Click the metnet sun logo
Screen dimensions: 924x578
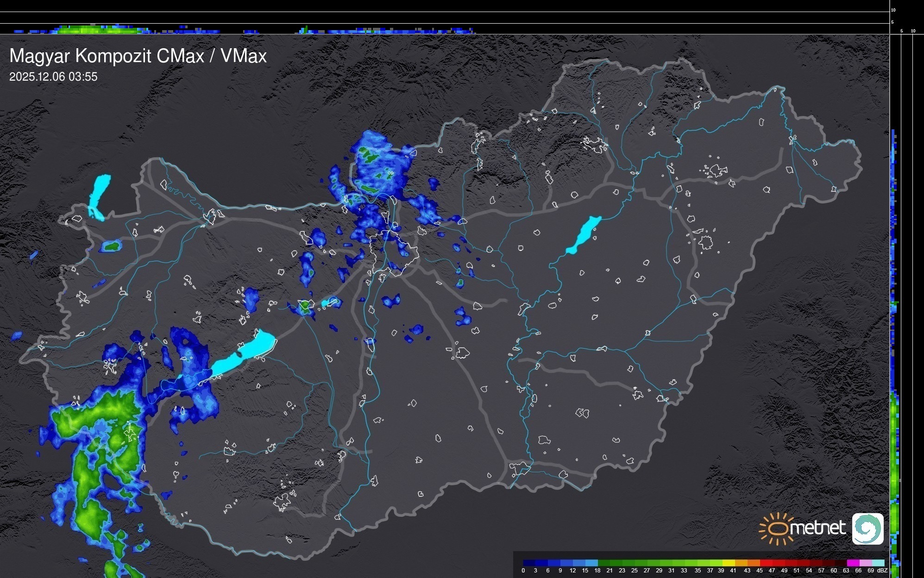coord(778,528)
